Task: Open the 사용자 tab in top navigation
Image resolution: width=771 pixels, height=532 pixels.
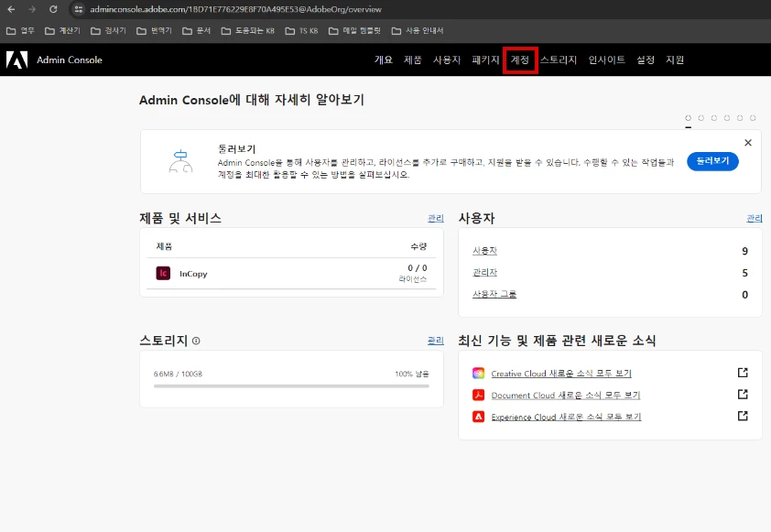Action: (447, 60)
